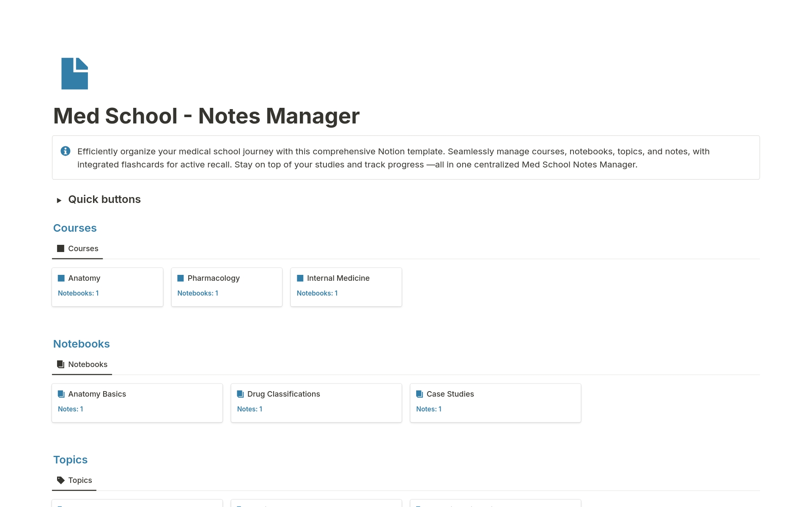Click the info icon in the callout
Screen dimensions: 812x507
[66, 151]
